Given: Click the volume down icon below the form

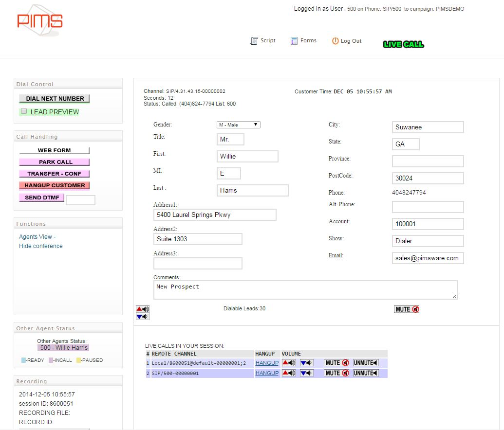Looking at the screenshot, I should pyautogui.click(x=142, y=315).
